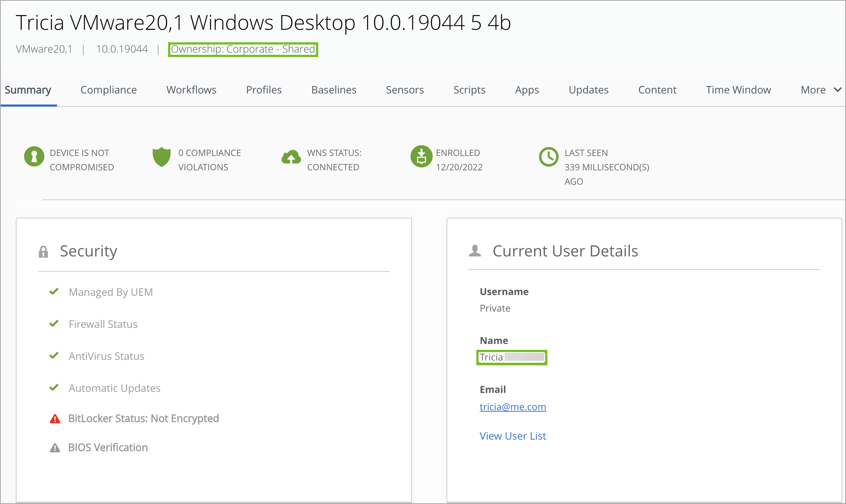Click Ownership: Corporate - Shared text
This screenshot has width=846, height=504.
[x=243, y=49]
